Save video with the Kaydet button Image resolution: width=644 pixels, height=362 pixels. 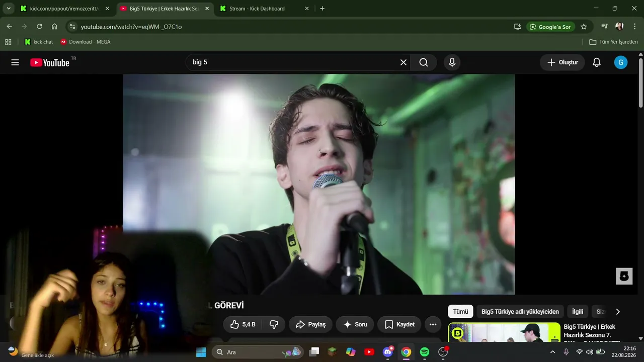(399, 324)
